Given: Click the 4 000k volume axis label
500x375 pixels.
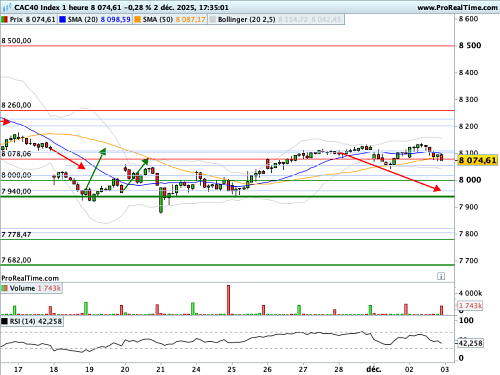Looking at the screenshot, I should click(x=470, y=293).
